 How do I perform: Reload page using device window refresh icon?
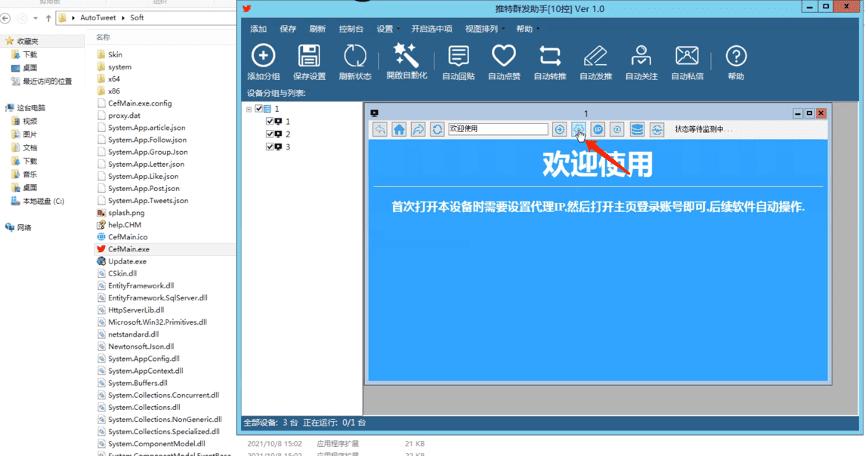coord(437,129)
